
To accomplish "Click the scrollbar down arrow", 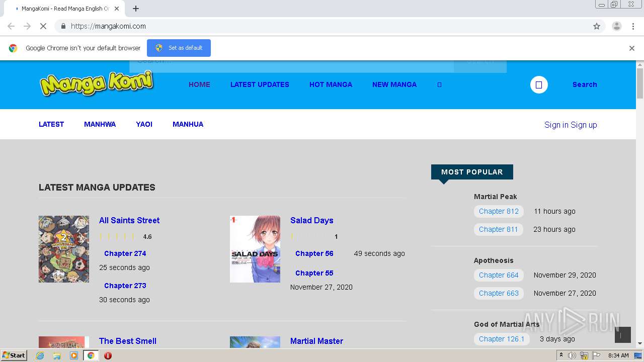I will 640,344.
